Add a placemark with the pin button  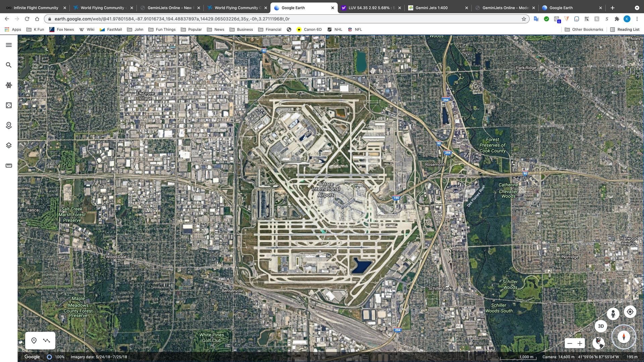34,341
